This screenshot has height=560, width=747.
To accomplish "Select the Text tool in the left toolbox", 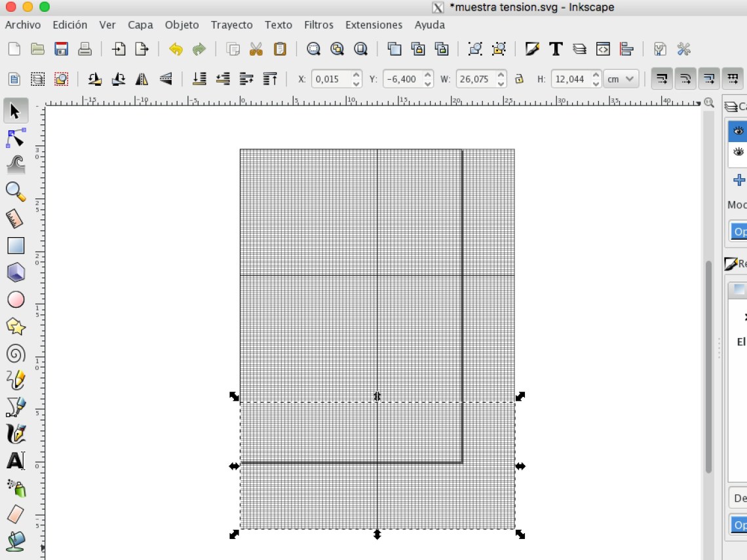I will [x=16, y=460].
